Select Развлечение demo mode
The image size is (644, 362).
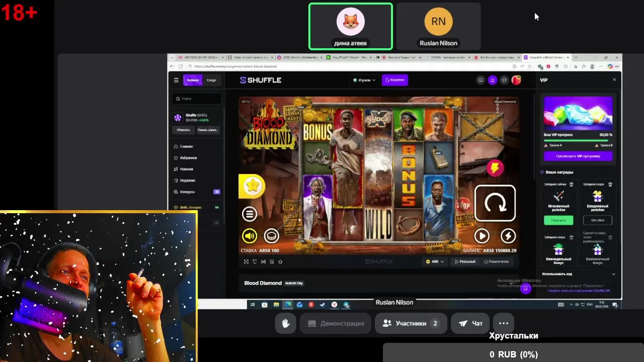tap(496, 261)
